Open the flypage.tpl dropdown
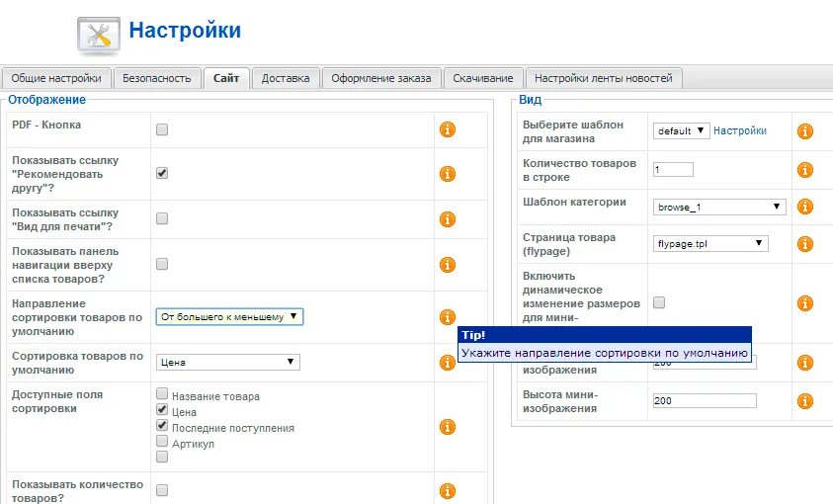 click(x=710, y=244)
